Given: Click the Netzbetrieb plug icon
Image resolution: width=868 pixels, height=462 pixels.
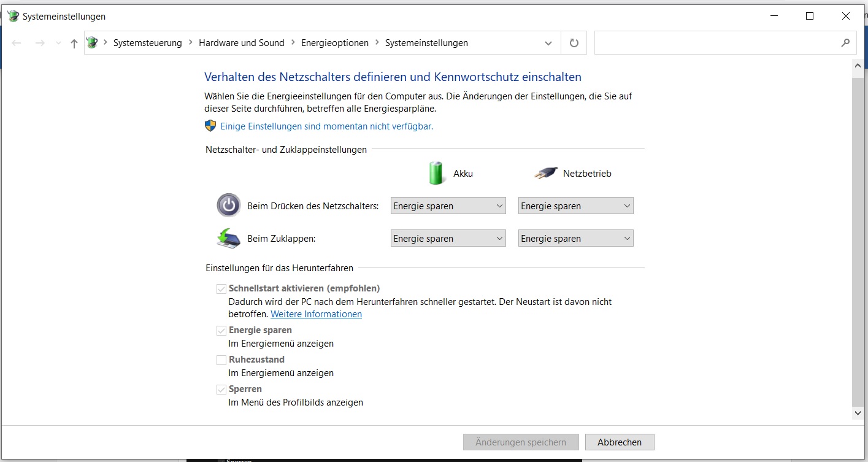Looking at the screenshot, I should point(545,173).
